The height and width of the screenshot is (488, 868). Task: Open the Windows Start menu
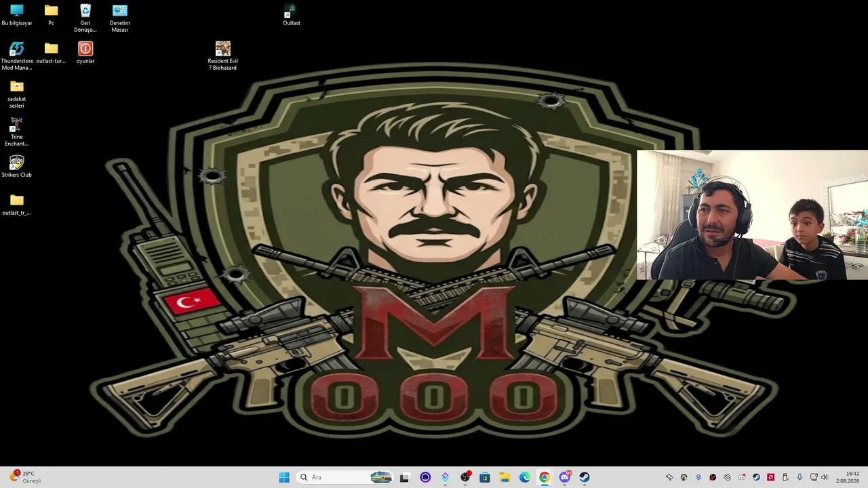(x=284, y=477)
